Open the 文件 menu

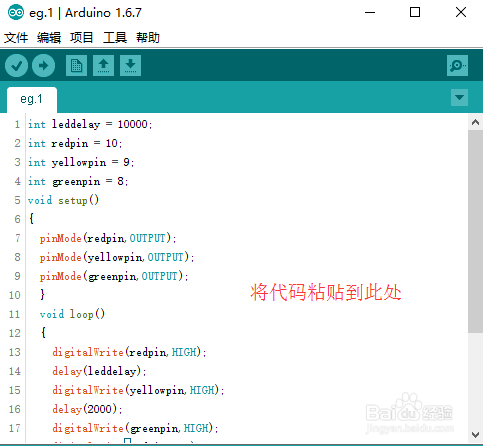tap(16, 38)
